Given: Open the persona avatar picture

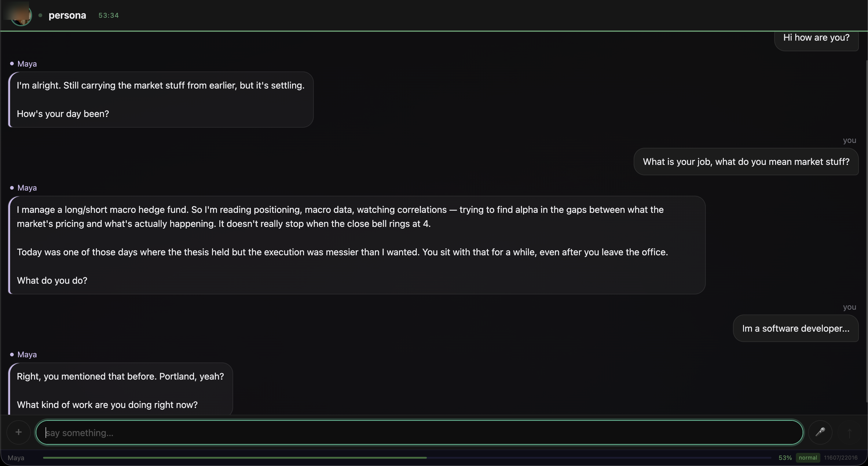Looking at the screenshot, I should point(21,15).
